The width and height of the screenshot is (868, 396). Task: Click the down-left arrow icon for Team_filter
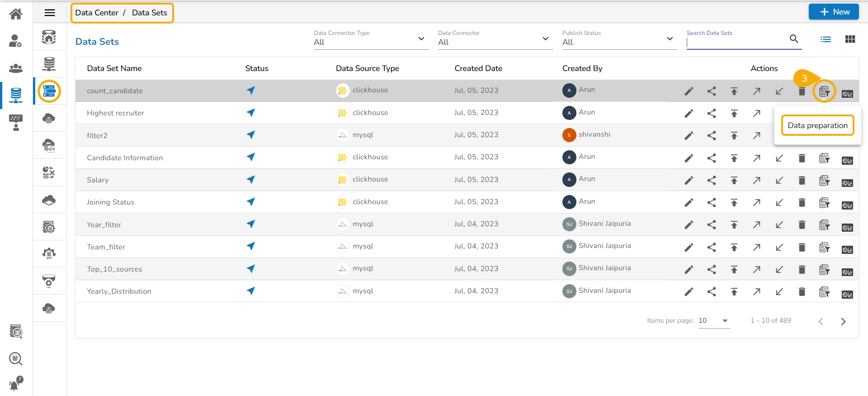pos(779,248)
